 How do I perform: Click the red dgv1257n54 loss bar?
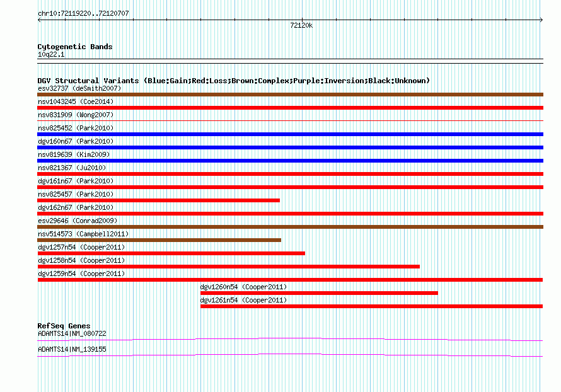pyautogui.click(x=171, y=253)
